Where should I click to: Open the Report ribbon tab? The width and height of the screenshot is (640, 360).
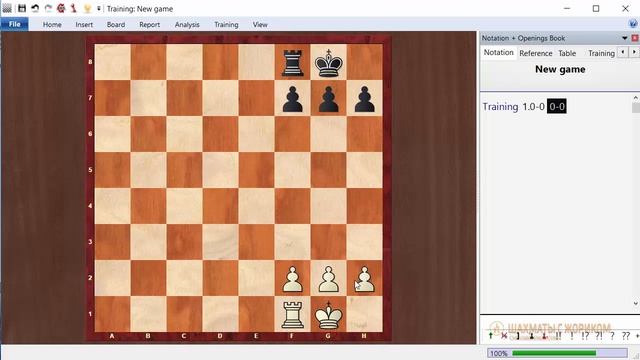(x=149, y=24)
